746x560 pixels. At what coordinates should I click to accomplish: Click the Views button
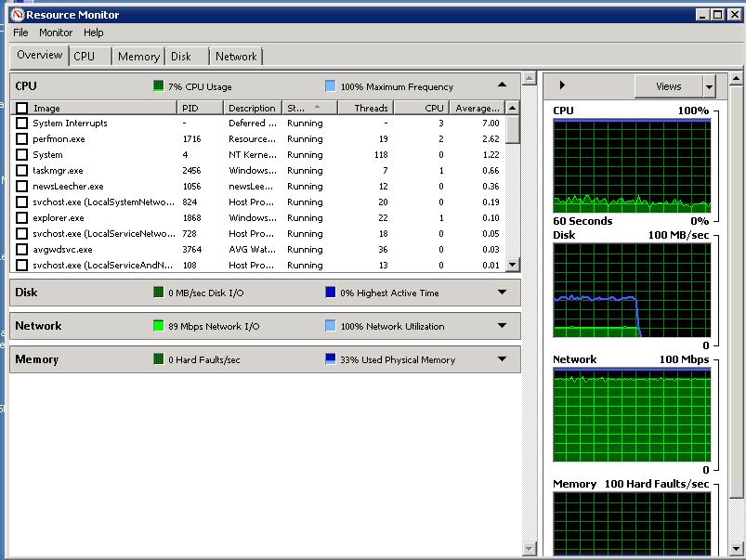coord(668,86)
